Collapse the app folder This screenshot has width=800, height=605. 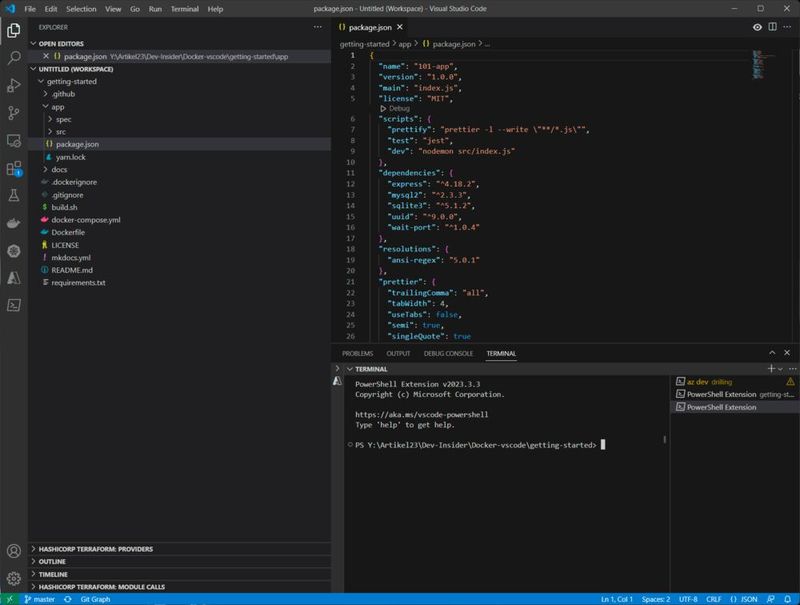point(45,106)
